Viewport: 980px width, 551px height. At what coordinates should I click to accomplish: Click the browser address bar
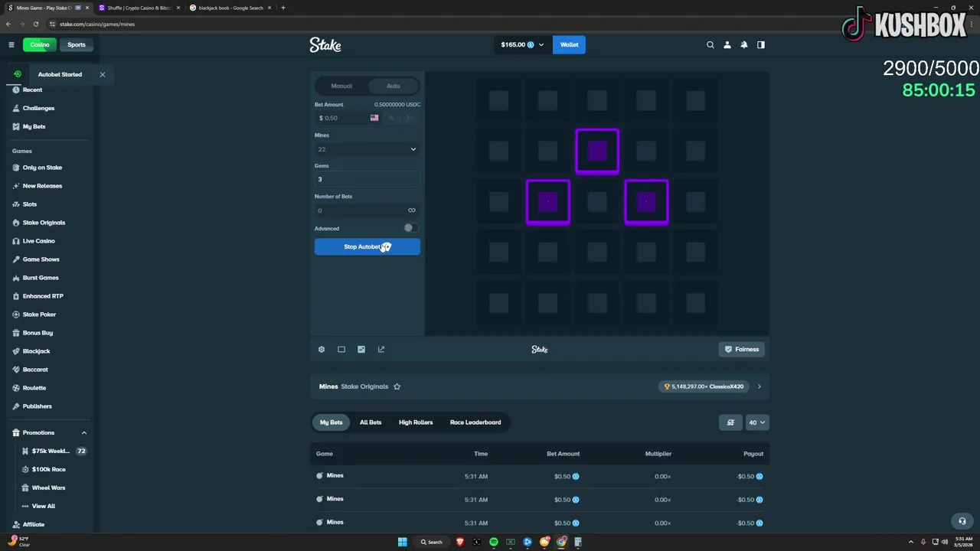point(490,24)
